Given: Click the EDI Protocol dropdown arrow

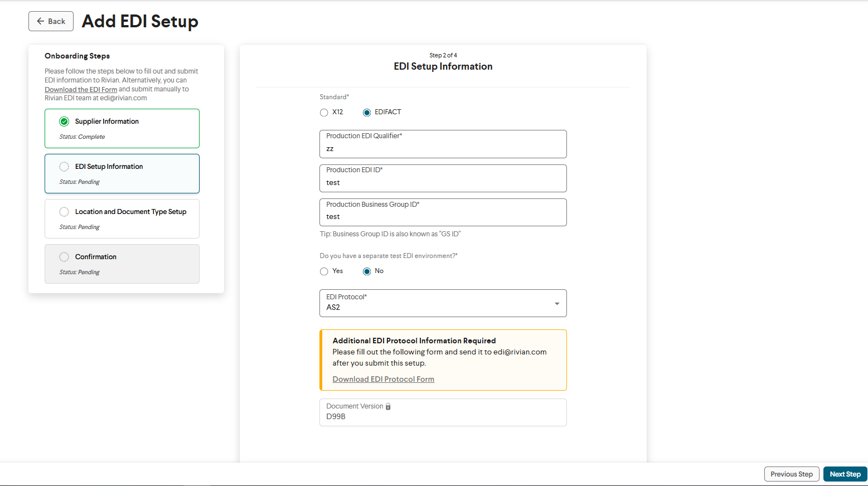Looking at the screenshot, I should point(556,304).
